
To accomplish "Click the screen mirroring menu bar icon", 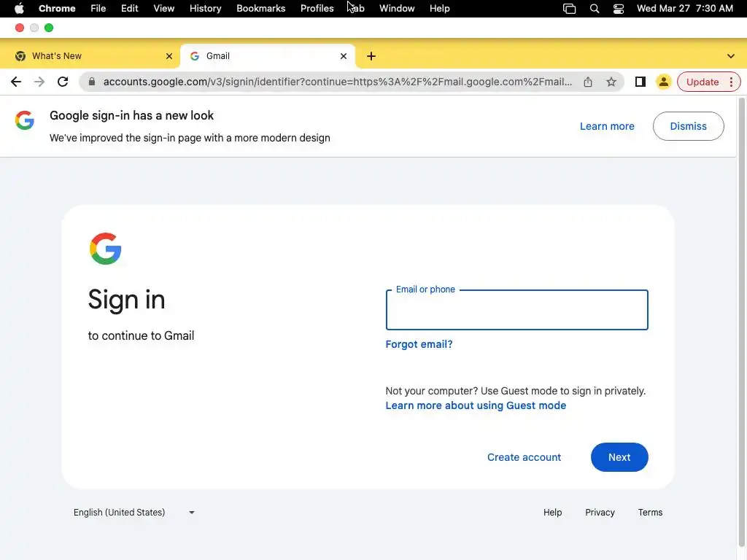I will pyautogui.click(x=569, y=8).
